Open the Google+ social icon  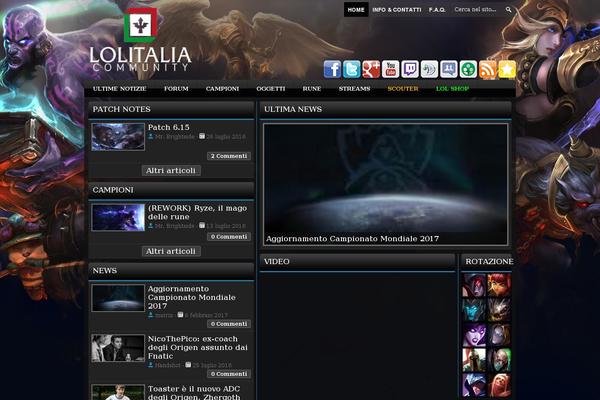pyautogui.click(x=371, y=69)
